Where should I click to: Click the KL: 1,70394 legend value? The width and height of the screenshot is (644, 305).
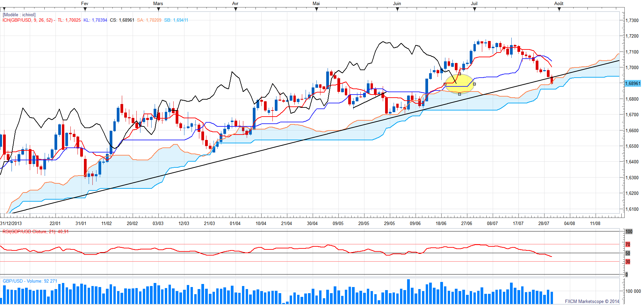click(x=95, y=20)
